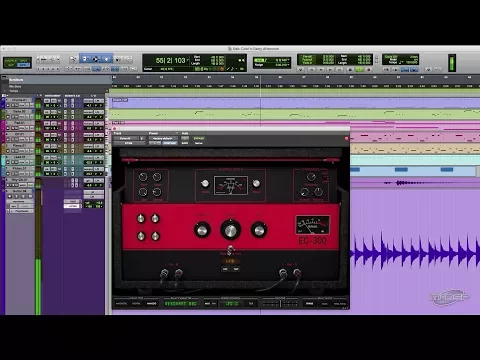Select Dual delay mode
This screenshot has width=480, height=360.
coord(324,303)
